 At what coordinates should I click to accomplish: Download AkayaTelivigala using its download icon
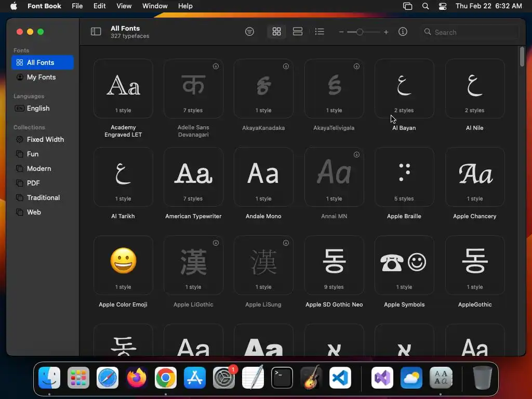pos(356,66)
